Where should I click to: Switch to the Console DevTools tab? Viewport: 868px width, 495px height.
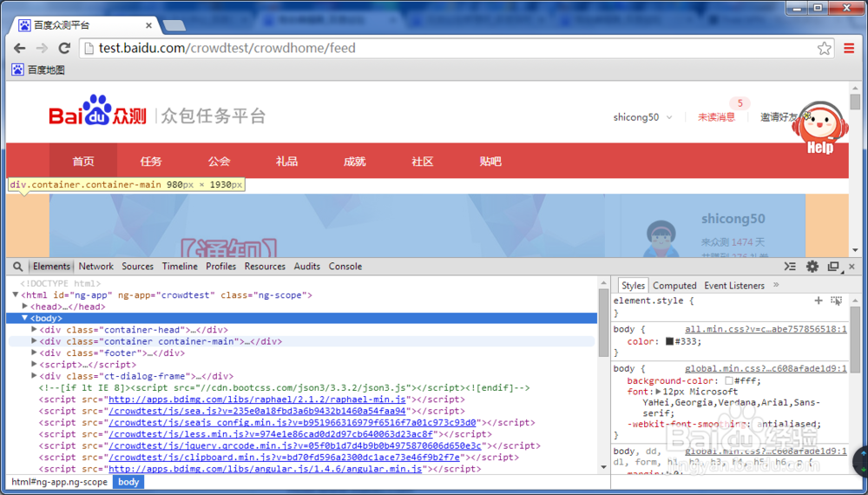345,267
